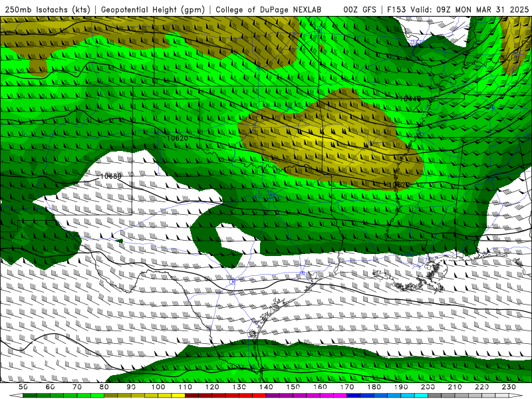
Task: Click the 10620 contour label over the olive jet streak
Action: 398,185
